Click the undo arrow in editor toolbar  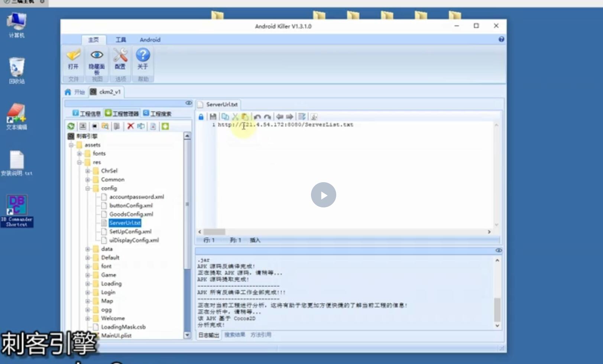(257, 117)
